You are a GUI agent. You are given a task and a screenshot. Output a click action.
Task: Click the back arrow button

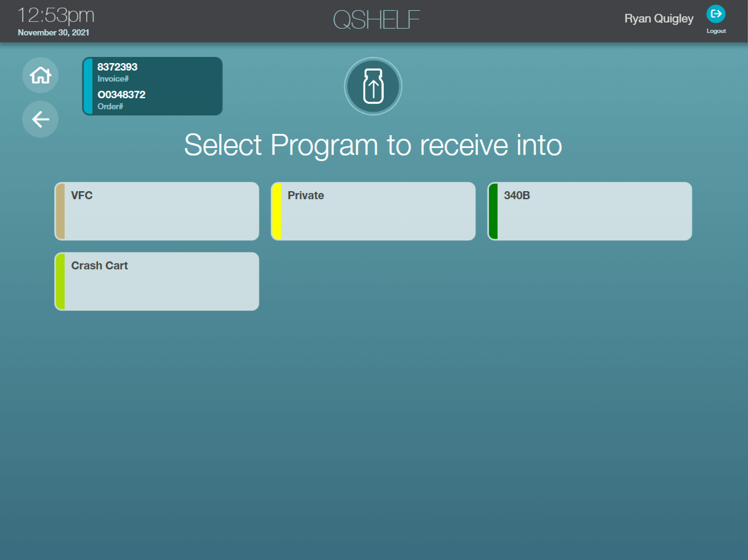[x=40, y=119]
